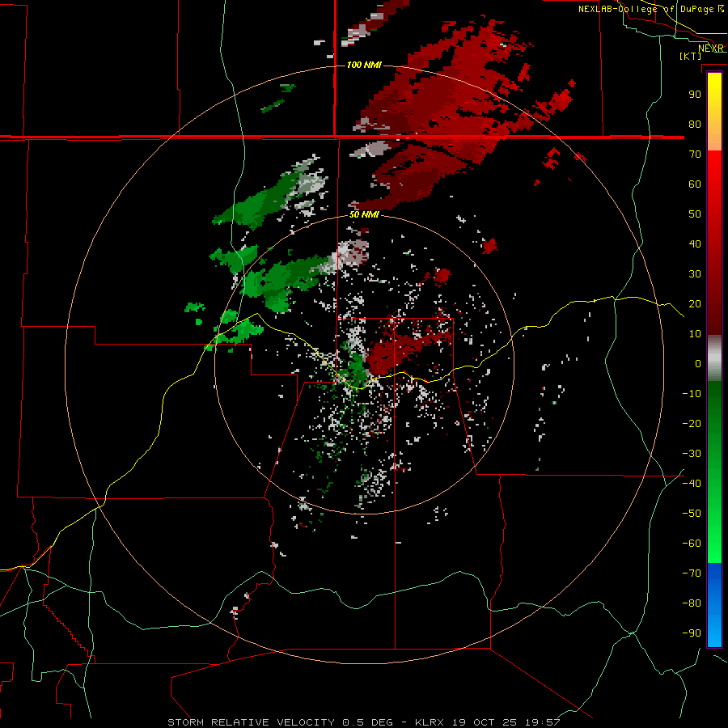
Task: Click the -30 scale label
Action: click(x=692, y=454)
